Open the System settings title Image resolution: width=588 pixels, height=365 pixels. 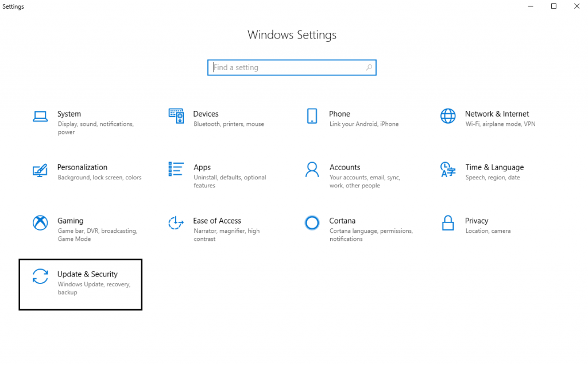69,114
